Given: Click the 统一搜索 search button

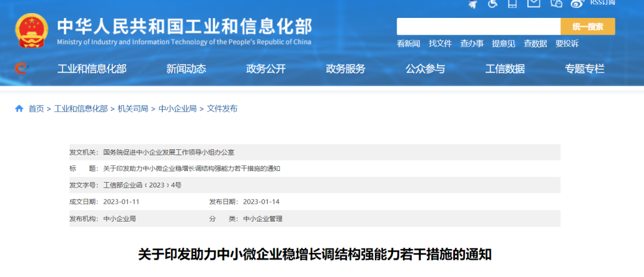Looking at the screenshot, I should point(587,26).
